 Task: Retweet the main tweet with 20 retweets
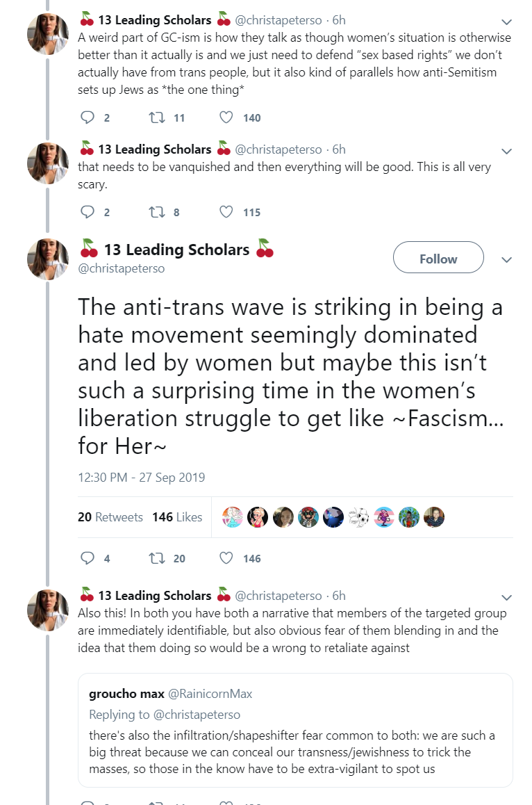[156, 558]
